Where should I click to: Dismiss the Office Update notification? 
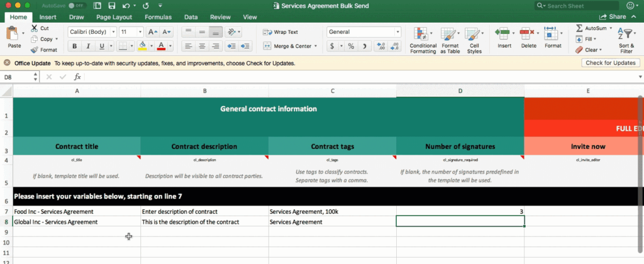[7, 63]
